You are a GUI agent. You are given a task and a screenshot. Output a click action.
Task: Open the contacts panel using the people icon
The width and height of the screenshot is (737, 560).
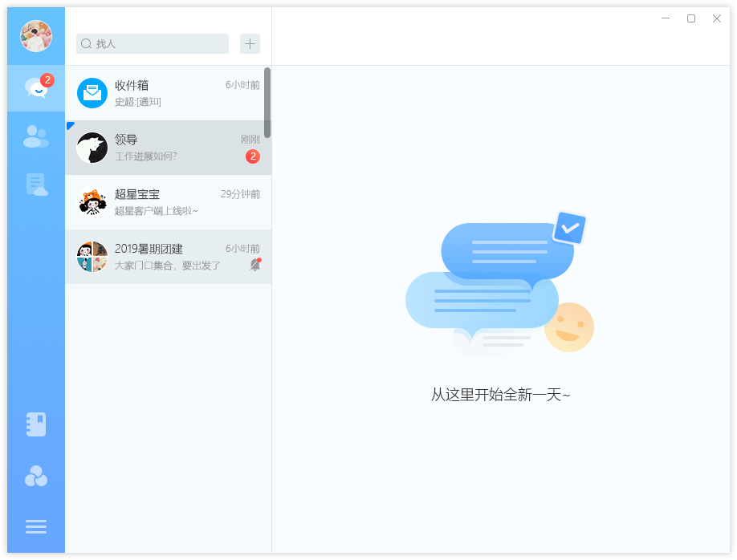coord(35,136)
